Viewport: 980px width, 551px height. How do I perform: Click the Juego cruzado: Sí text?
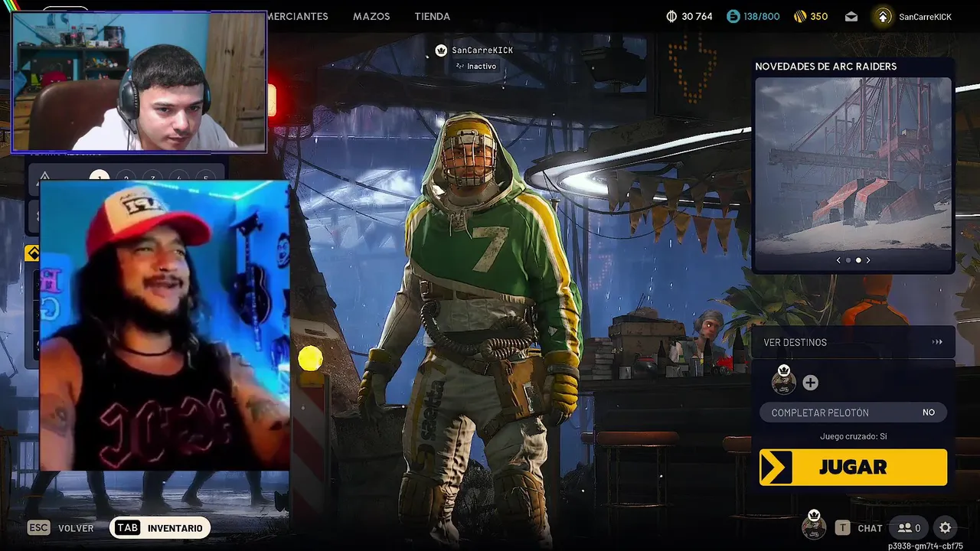853,436
